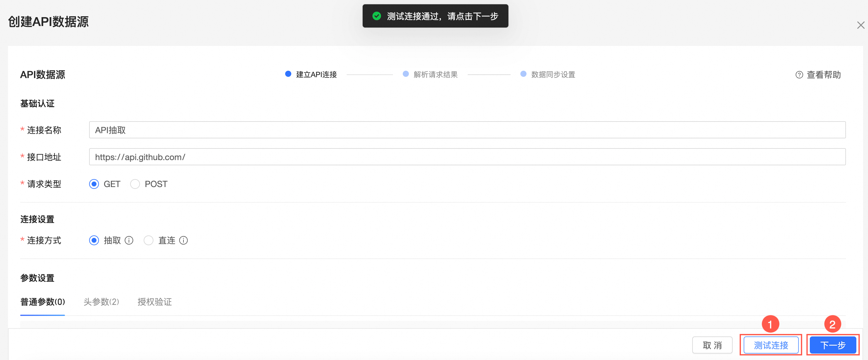Close the 创建API数据源 dialog with X
This screenshot has width=868, height=360.
(x=861, y=25)
